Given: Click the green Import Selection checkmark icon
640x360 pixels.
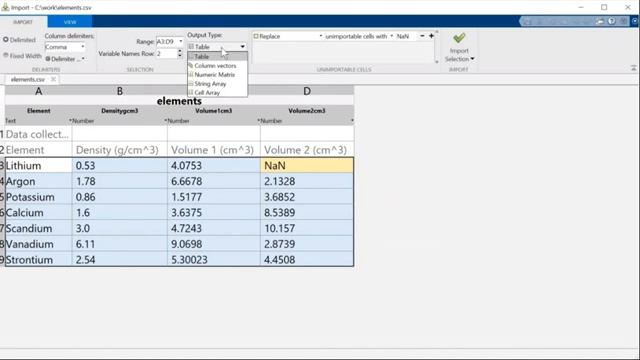Looking at the screenshot, I should 459,38.
